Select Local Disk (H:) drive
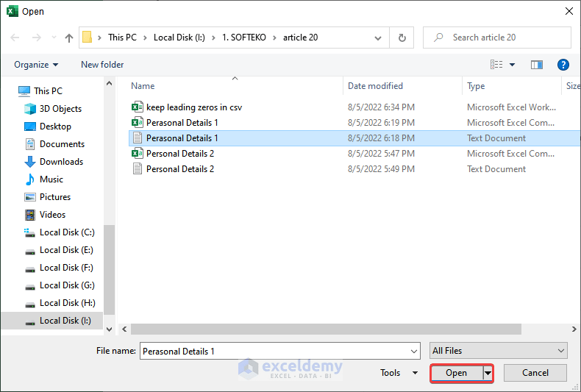 [60, 303]
